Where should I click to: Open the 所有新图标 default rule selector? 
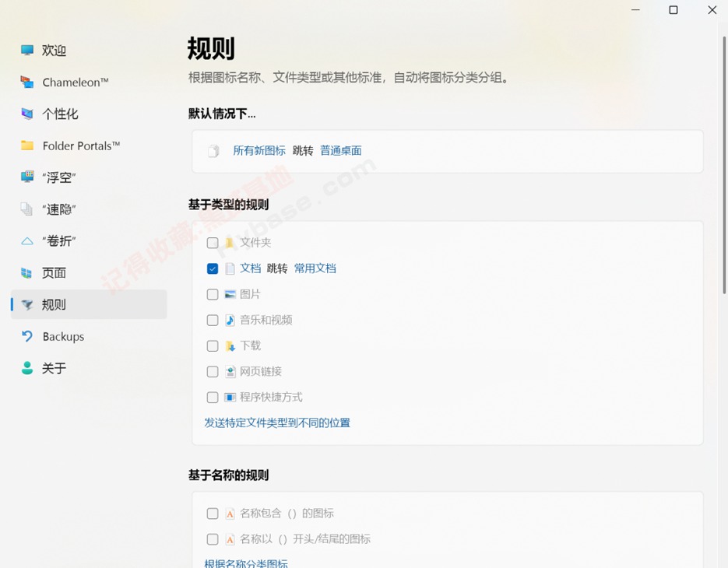point(259,151)
